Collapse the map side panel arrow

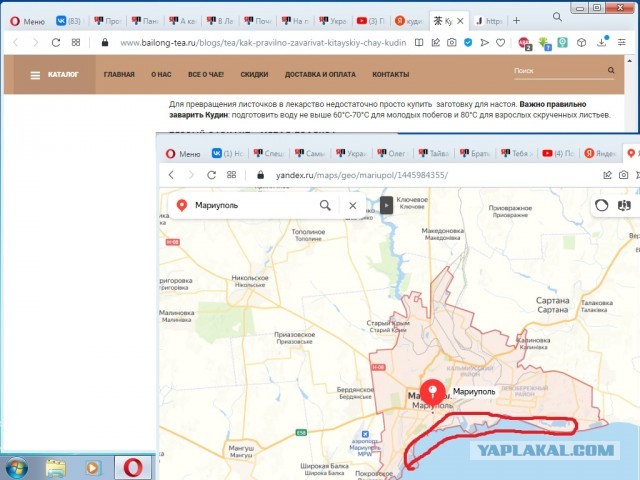387,205
